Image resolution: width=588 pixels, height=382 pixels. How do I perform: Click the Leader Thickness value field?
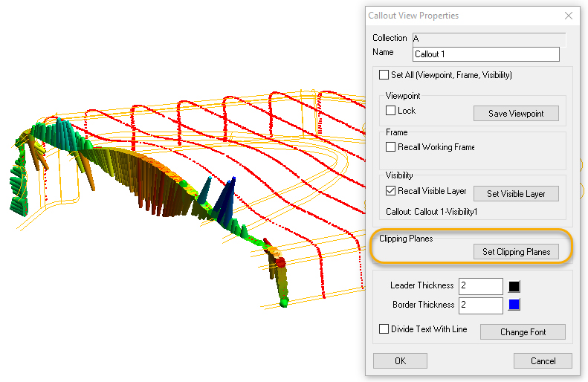481,286
